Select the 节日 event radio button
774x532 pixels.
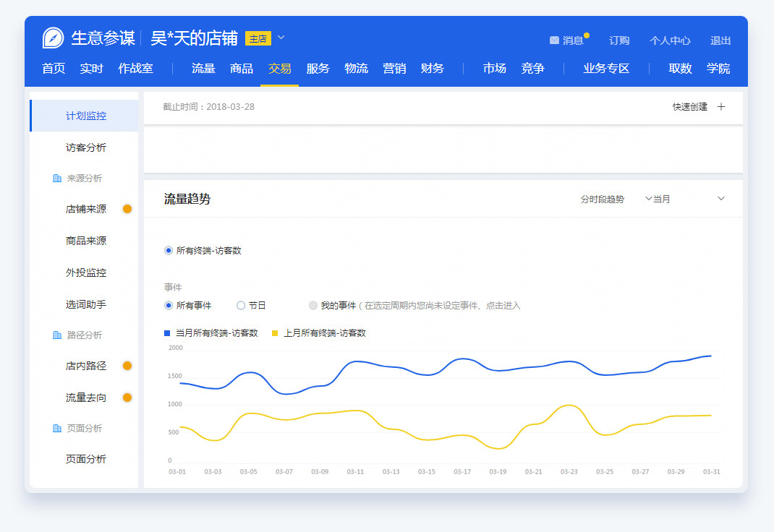(x=241, y=306)
